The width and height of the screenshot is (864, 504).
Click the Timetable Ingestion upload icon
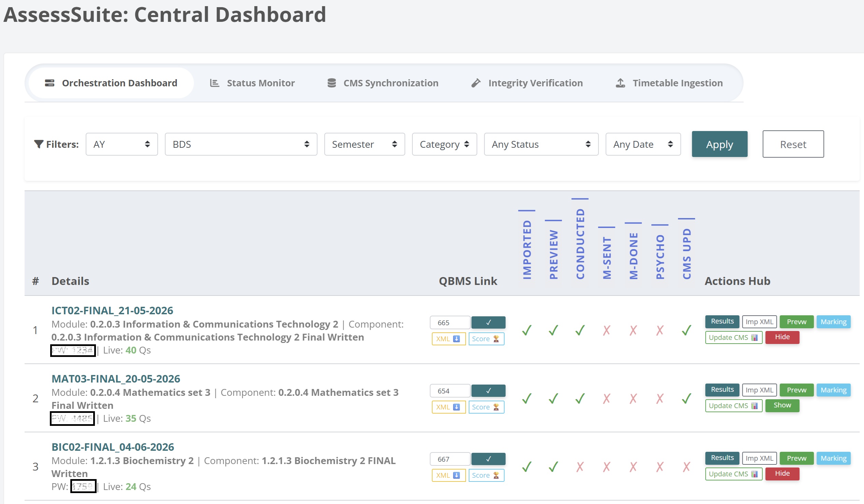(x=620, y=83)
